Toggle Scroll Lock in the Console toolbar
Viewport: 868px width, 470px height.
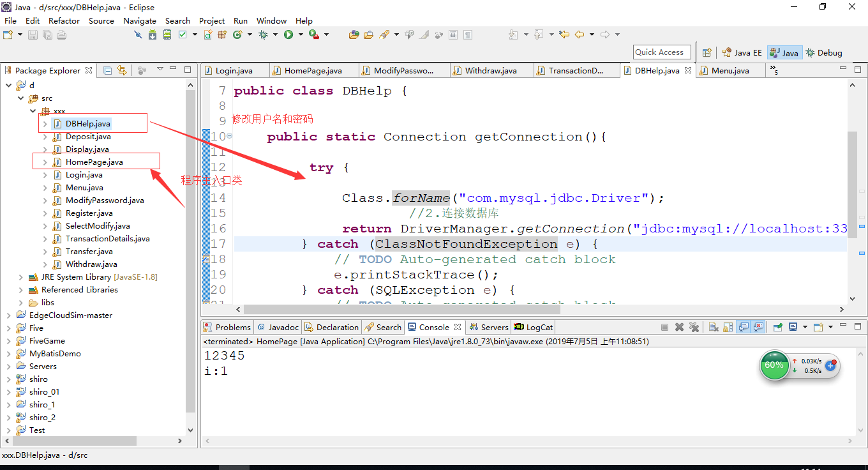pos(728,327)
